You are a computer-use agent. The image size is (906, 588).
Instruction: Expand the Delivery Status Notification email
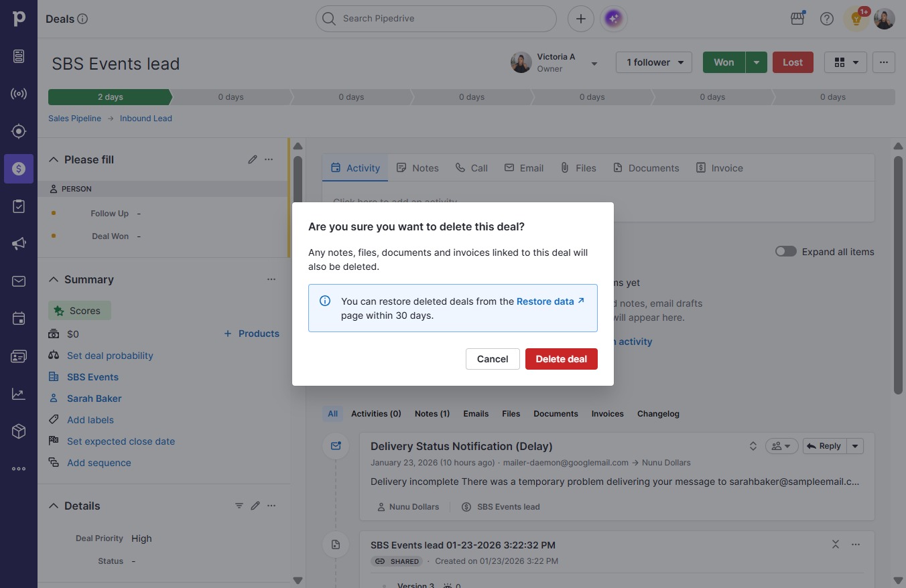753,446
